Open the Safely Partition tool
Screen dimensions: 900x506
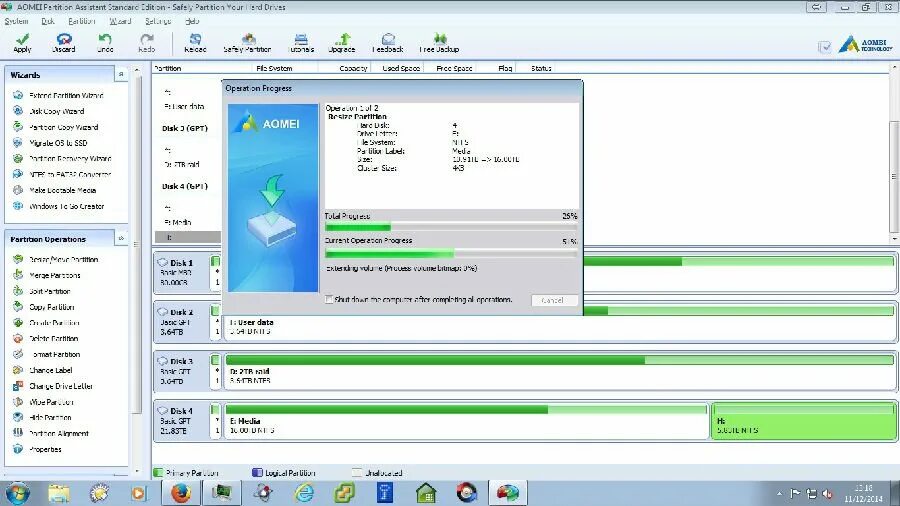coord(247,43)
